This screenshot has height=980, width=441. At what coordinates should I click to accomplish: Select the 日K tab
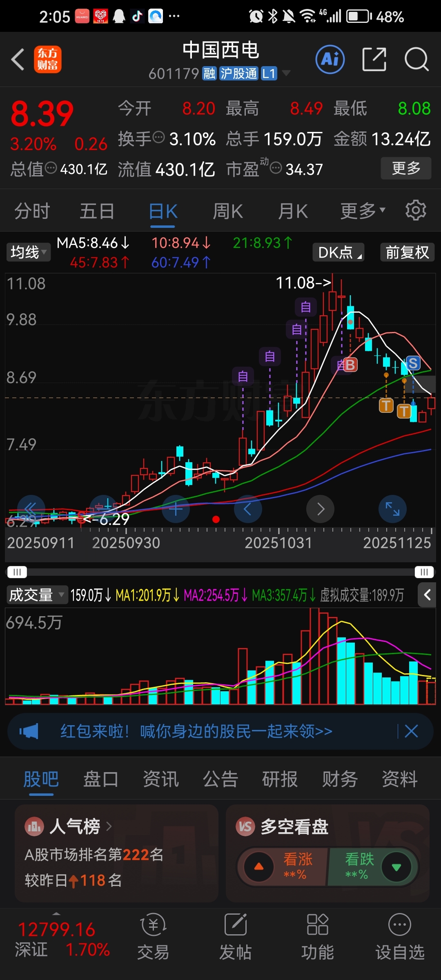tap(163, 211)
